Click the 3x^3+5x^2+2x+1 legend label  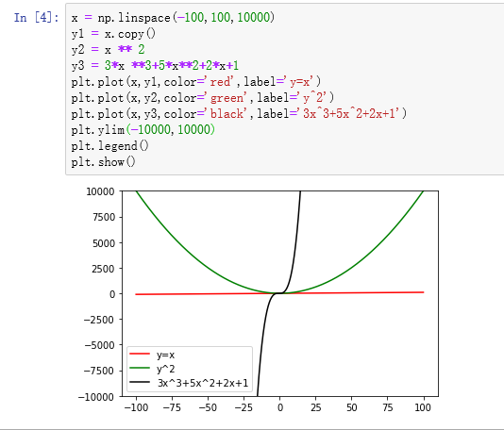[x=203, y=383]
